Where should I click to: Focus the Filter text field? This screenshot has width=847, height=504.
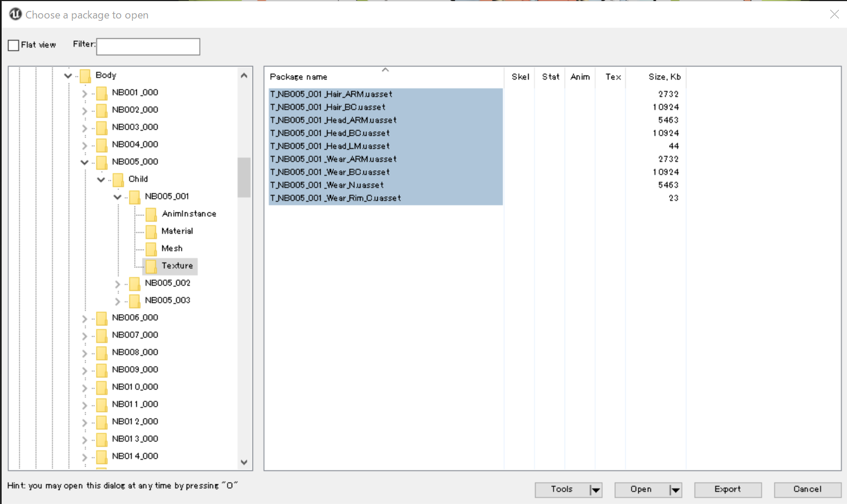click(148, 46)
